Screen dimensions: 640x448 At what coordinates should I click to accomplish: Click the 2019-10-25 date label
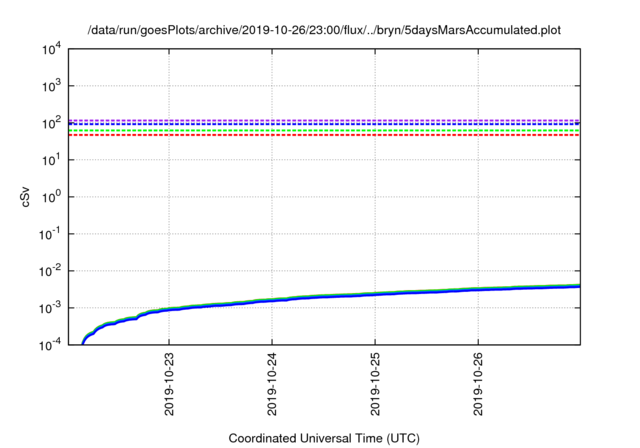coord(375,384)
